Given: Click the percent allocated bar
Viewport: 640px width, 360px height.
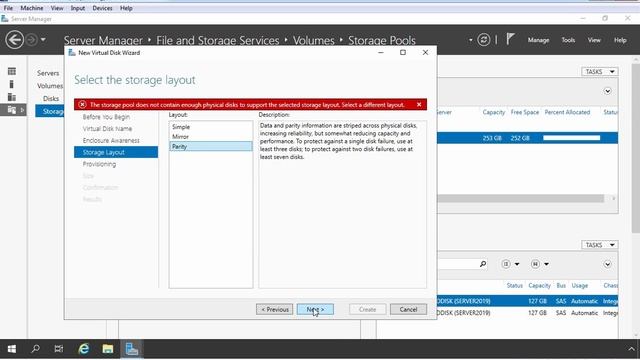Looking at the screenshot, I should (x=571, y=138).
